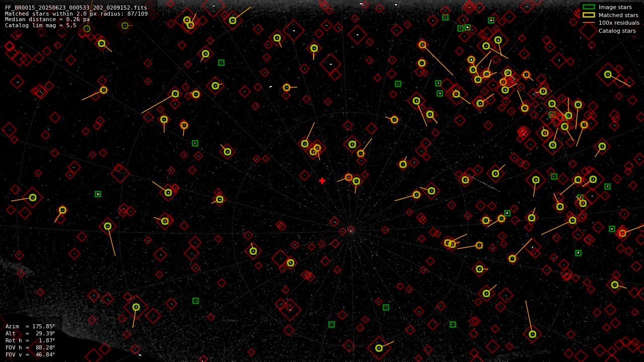Click the "100x residuals" legend label
The width and height of the screenshot is (644, 362).
tap(619, 23)
